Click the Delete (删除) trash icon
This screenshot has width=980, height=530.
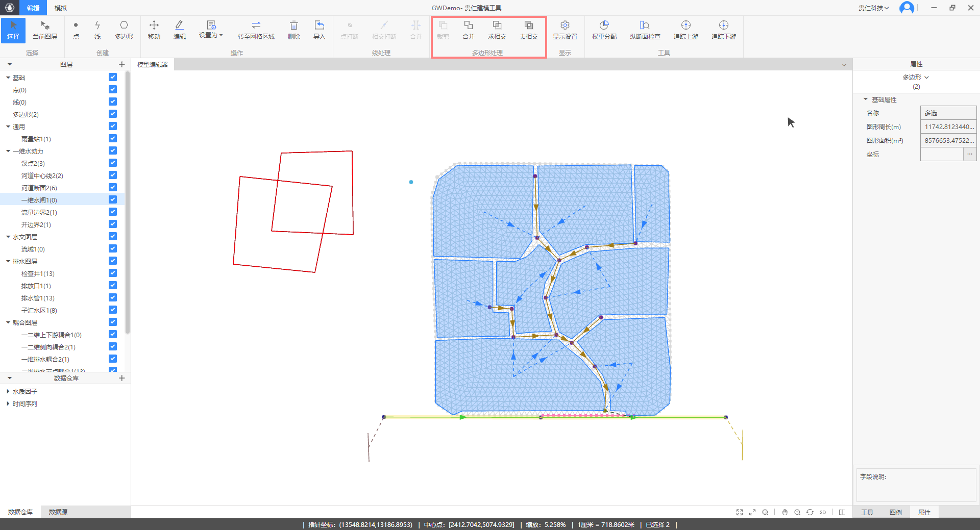click(293, 30)
